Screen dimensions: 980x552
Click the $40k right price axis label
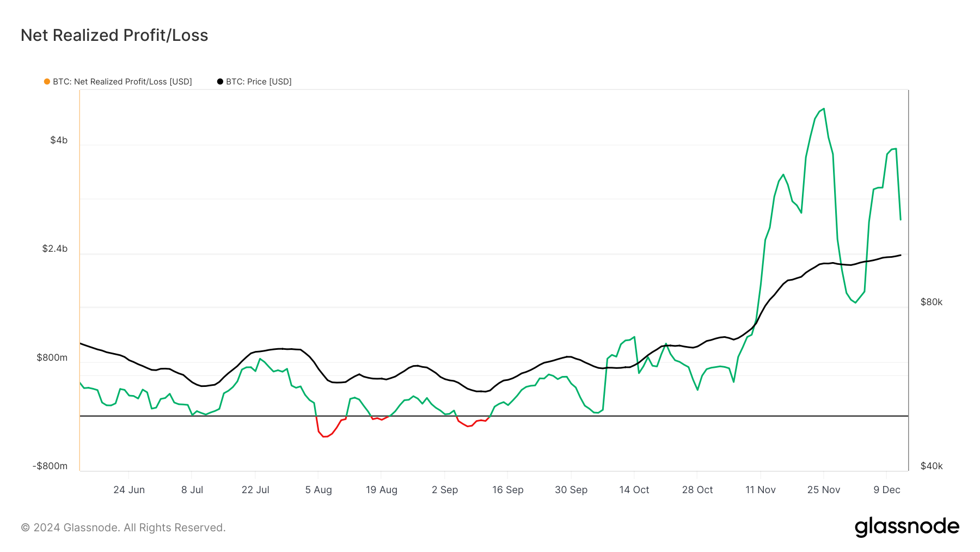(x=932, y=466)
